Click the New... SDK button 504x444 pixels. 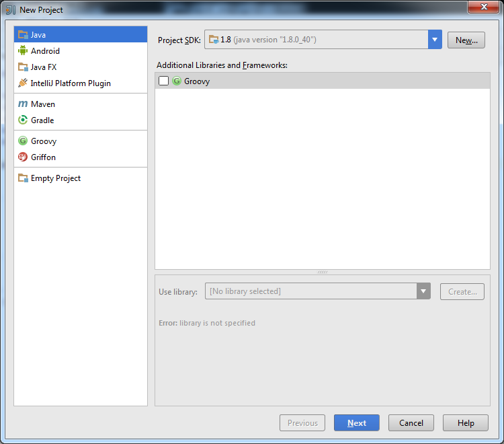click(x=466, y=40)
